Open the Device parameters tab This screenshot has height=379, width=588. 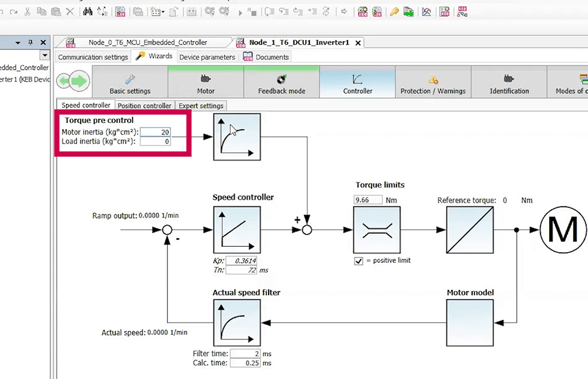click(207, 57)
